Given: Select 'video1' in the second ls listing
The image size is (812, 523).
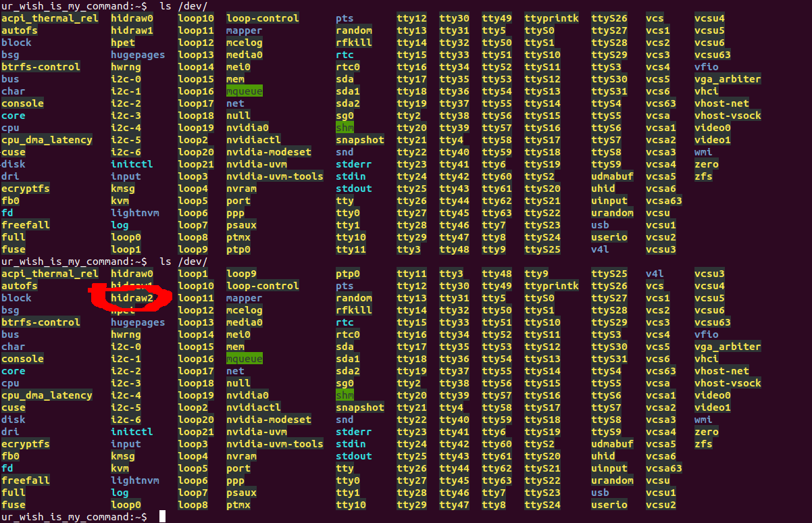Looking at the screenshot, I should point(713,407).
